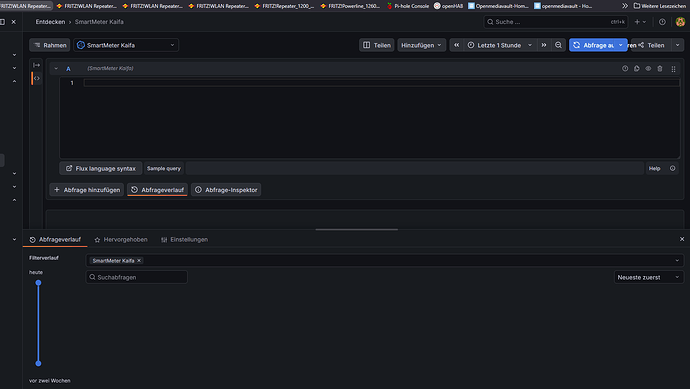The image size is (690, 389).
Task: Click the collapse-pane arrow icon above code icon
Action: [x=37, y=65]
